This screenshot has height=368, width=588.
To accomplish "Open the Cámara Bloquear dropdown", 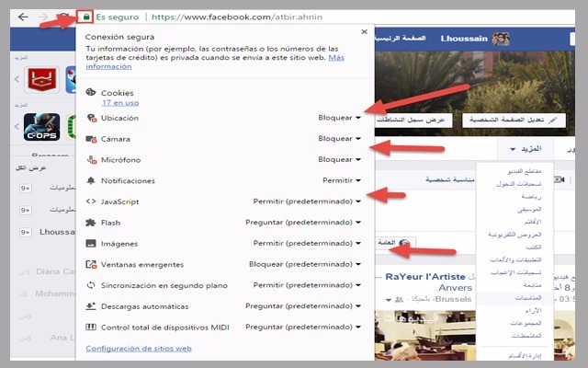I will [x=338, y=139].
